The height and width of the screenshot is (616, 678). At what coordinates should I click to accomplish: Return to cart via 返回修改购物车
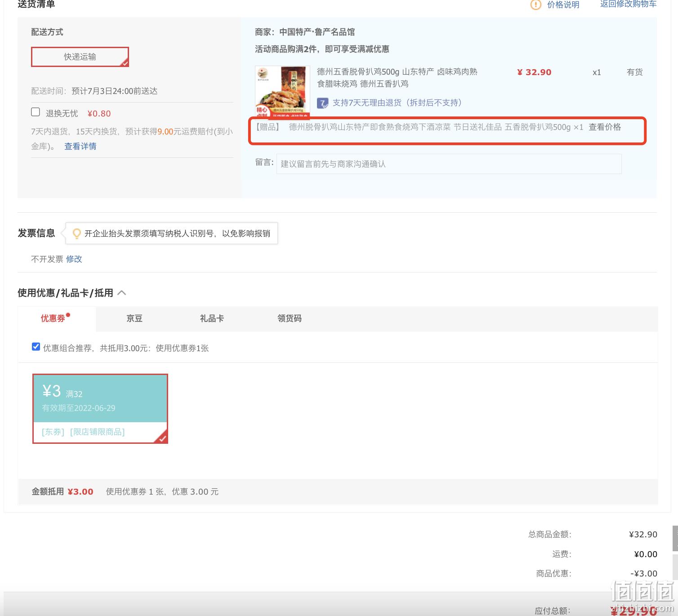628,4
